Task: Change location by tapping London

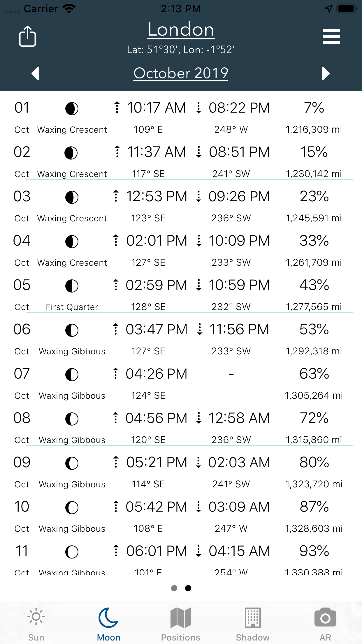Action: point(181,30)
